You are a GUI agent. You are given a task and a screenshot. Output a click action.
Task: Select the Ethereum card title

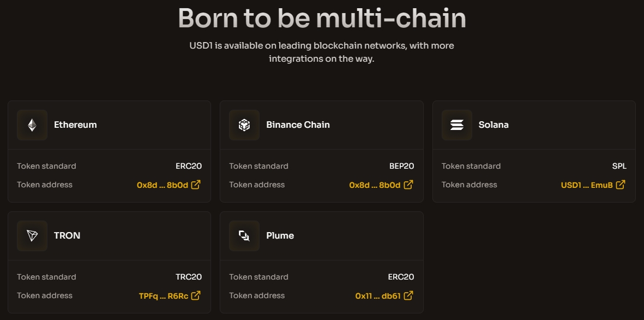(75, 125)
